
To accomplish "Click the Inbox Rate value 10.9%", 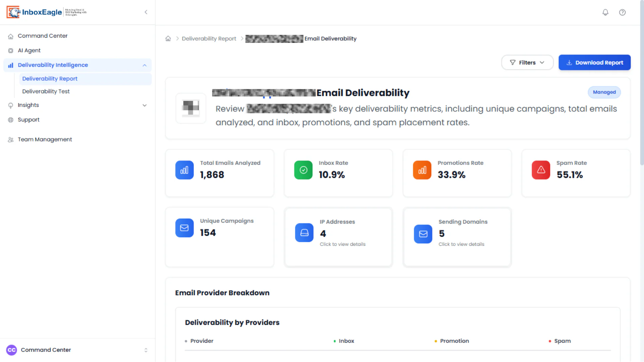I will click(332, 175).
